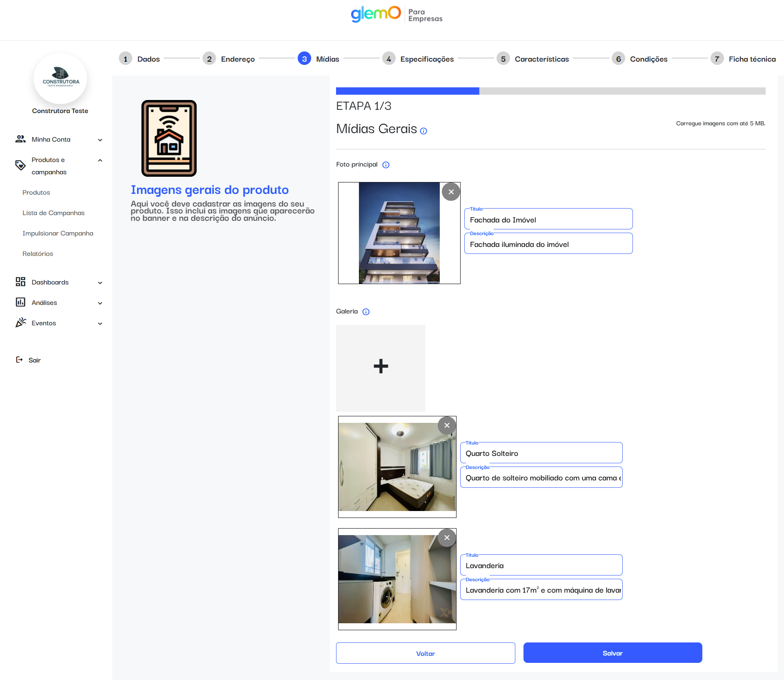Edit the Fachada do Imóvel title field
This screenshot has width=784, height=680.
(548, 220)
